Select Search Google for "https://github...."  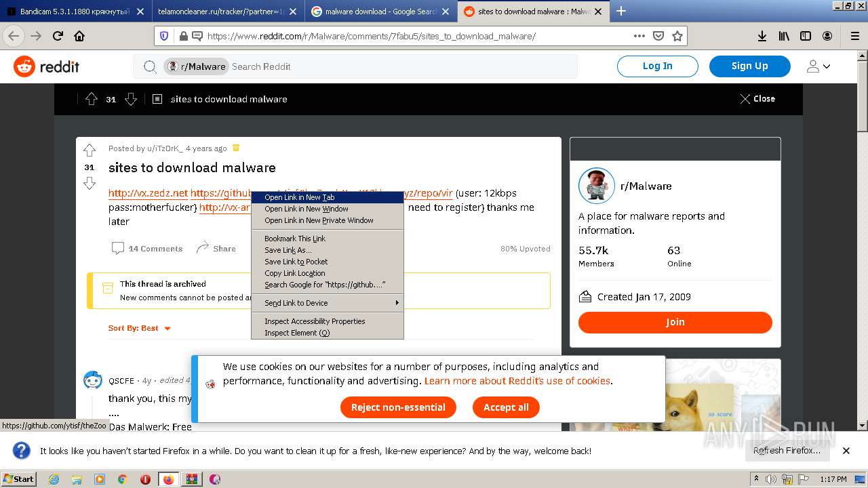pos(328,285)
